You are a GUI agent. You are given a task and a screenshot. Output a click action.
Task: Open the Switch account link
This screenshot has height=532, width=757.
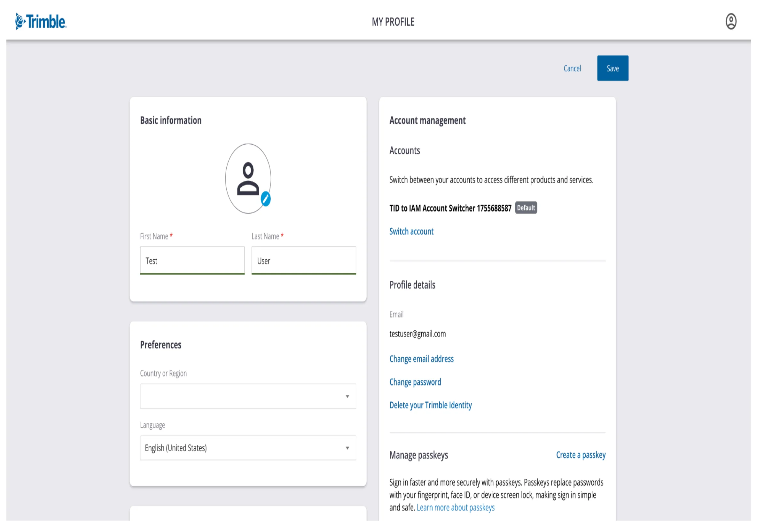(411, 231)
